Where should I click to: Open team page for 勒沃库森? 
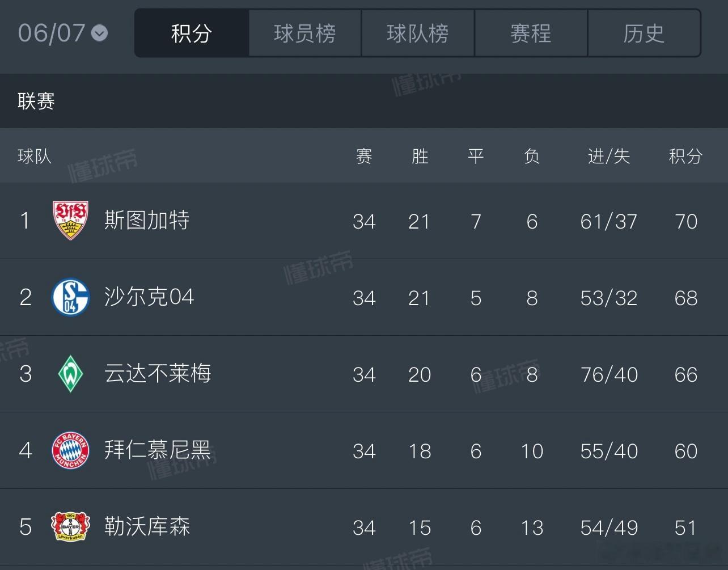point(147,526)
